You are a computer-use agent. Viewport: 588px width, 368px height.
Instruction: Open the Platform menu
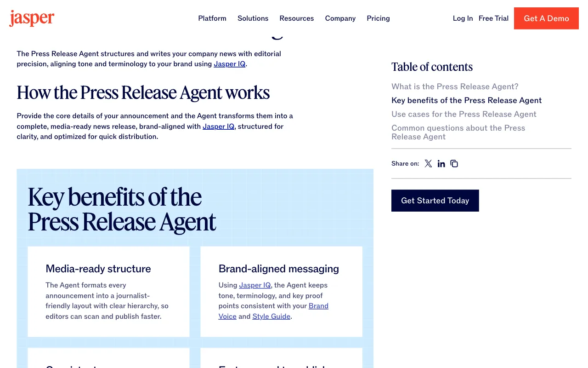[x=212, y=18]
